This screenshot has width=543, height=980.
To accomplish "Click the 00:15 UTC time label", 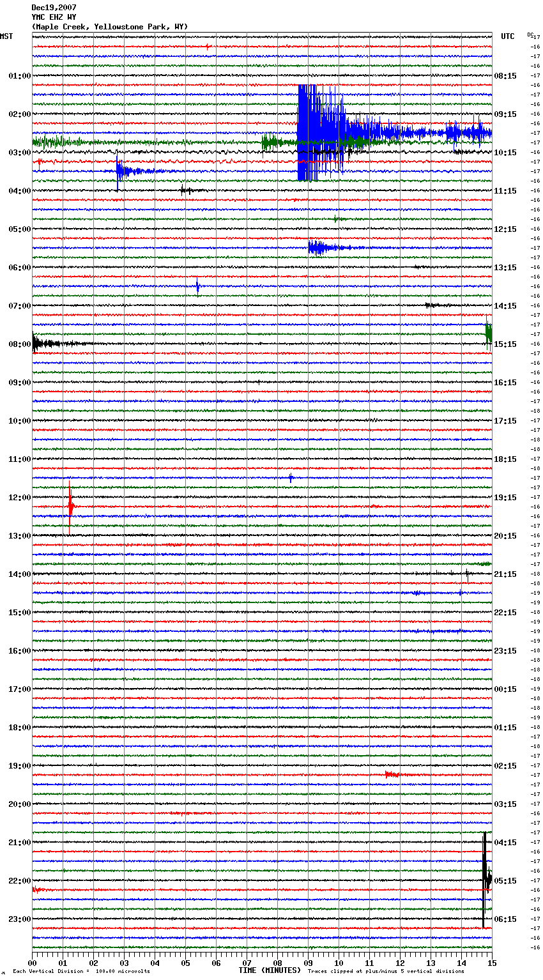I will pyautogui.click(x=505, y=689).
